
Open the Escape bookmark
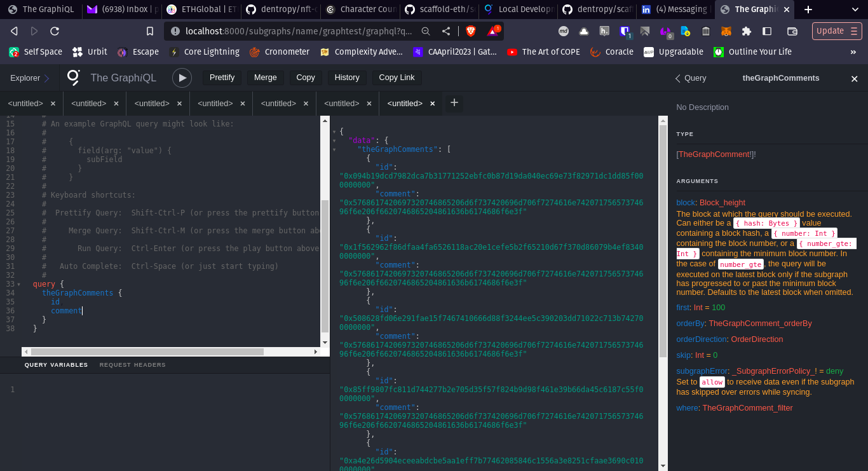coord(138,52)
